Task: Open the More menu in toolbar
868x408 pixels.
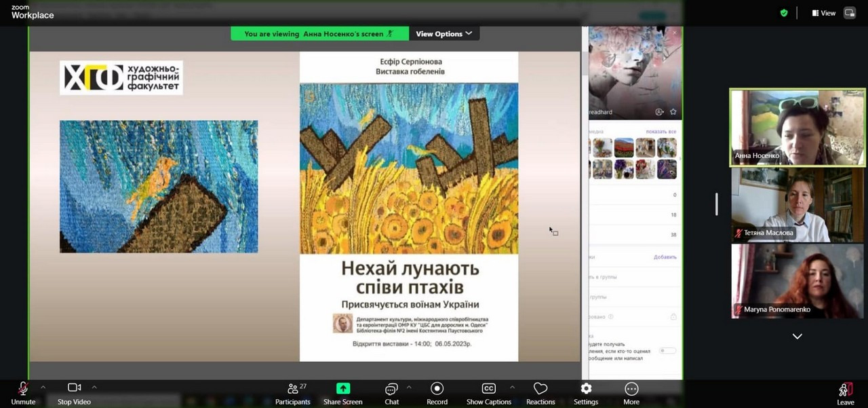Action: pos(631,392)
